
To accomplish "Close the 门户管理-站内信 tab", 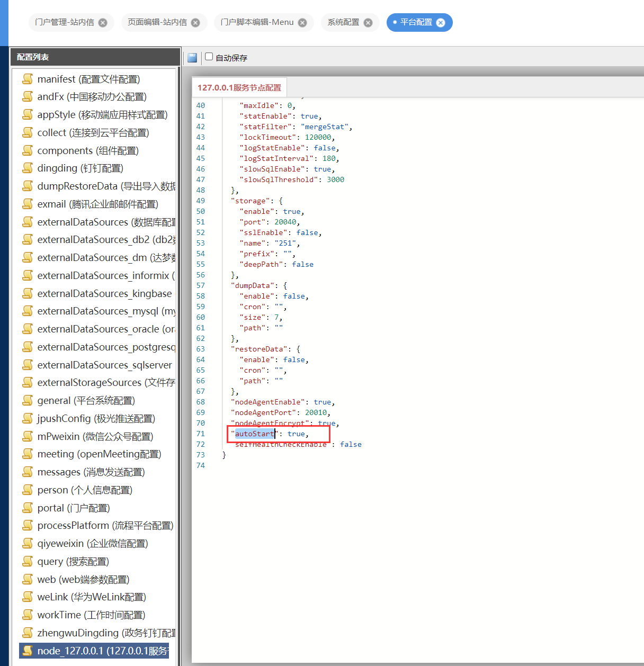I will pyautogui.click(x=103, y=23).
